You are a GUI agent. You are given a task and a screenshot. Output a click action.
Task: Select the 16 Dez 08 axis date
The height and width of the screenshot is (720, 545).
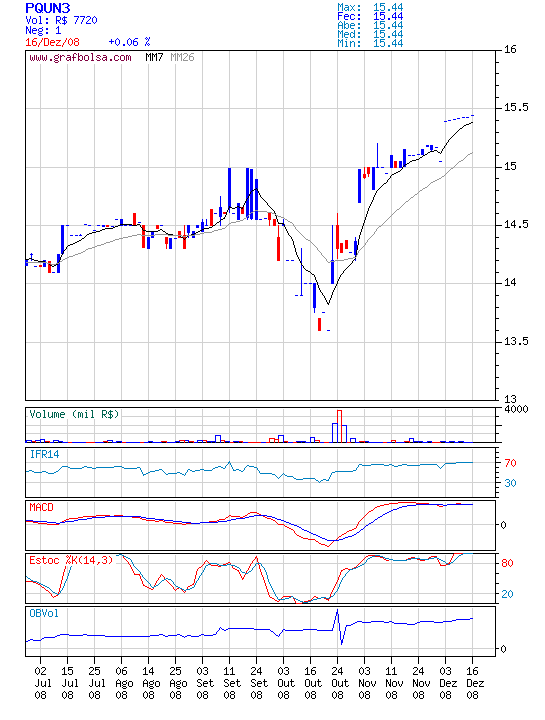pos(474,683)
